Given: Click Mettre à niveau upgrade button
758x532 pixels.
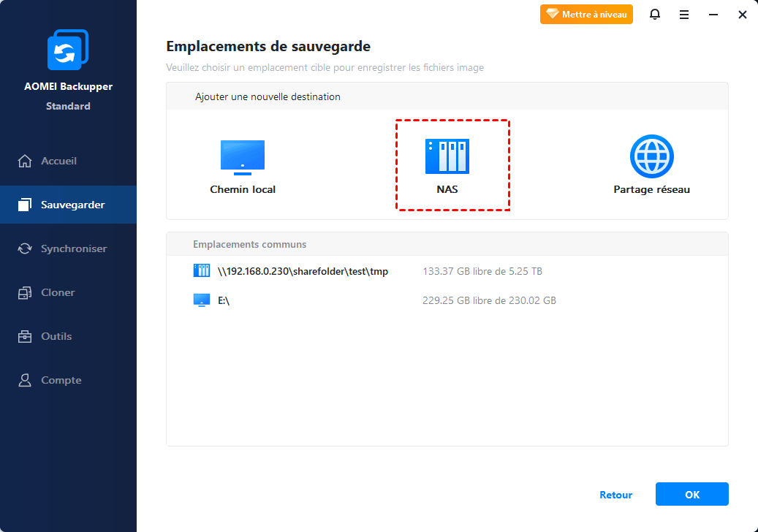Looking at the screenshot, I should click(x=586, y=15).
